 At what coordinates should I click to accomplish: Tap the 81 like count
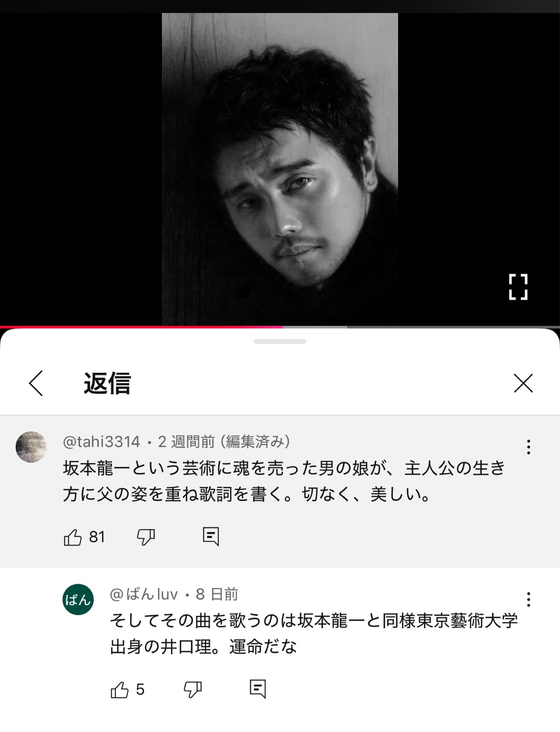pos(97,537)
